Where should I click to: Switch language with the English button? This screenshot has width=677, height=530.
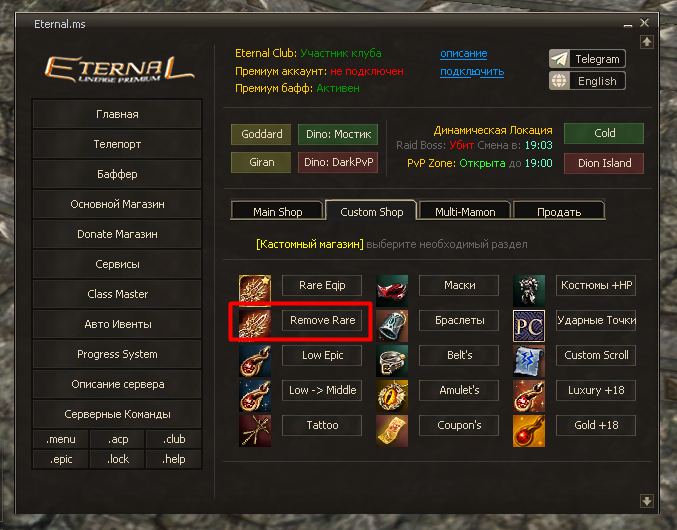(587, 81)
